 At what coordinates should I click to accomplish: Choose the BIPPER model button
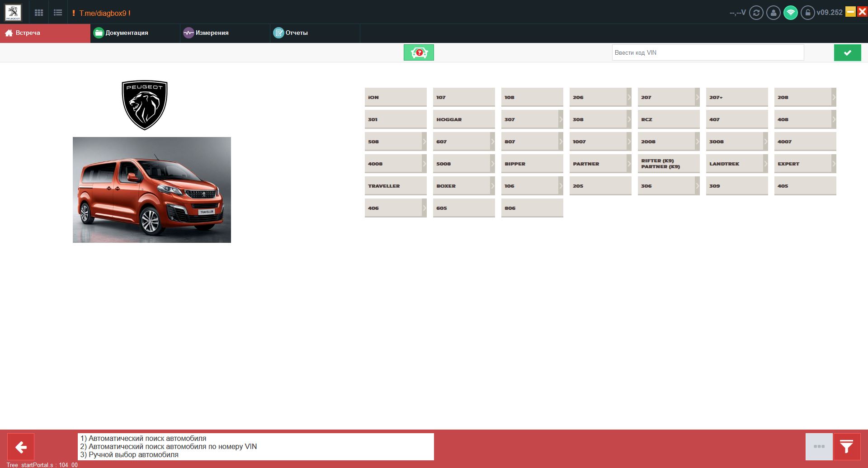(532, 164)
